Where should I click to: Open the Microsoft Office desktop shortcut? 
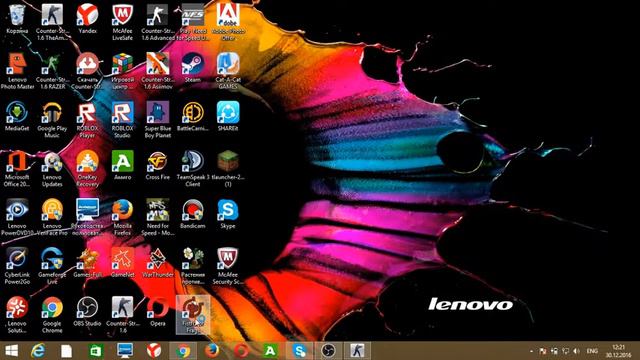coord(17,169)
